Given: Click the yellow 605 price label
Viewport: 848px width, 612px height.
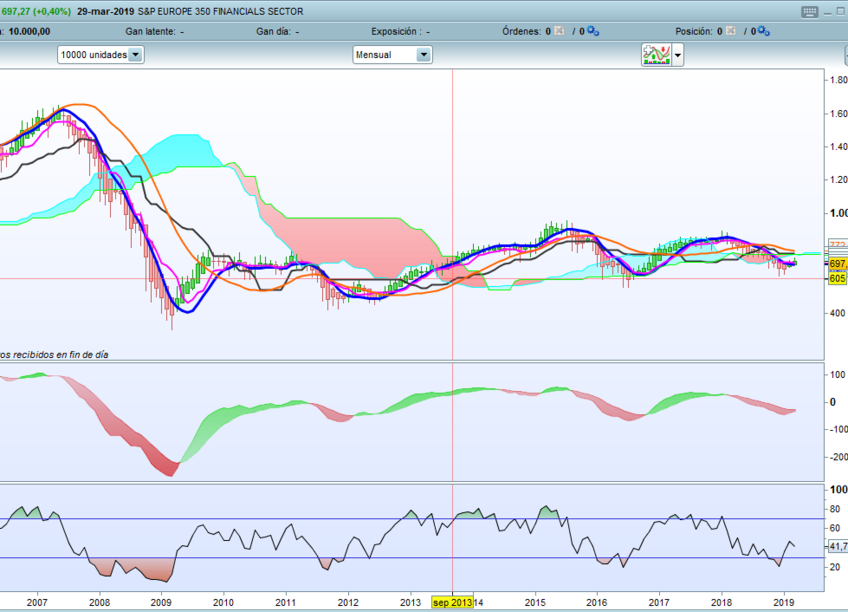Looking at the screenshot, I should coord(837,278).
